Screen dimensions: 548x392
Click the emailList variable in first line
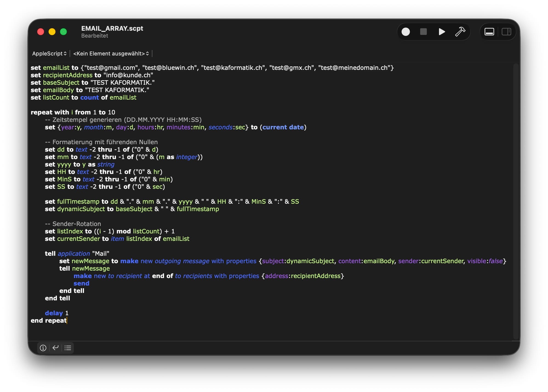click(x=56, y=68)
